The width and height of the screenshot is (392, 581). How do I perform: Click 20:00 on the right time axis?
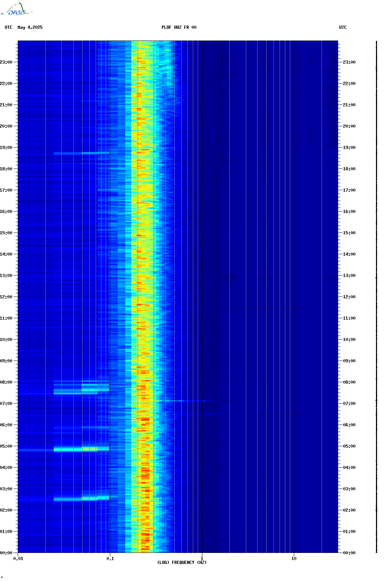(349, 126)
